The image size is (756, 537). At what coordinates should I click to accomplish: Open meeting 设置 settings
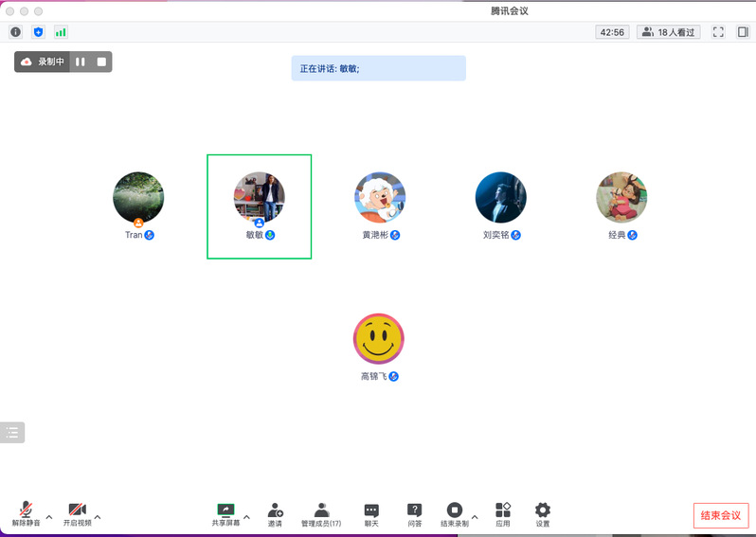(x=543, y=514)
